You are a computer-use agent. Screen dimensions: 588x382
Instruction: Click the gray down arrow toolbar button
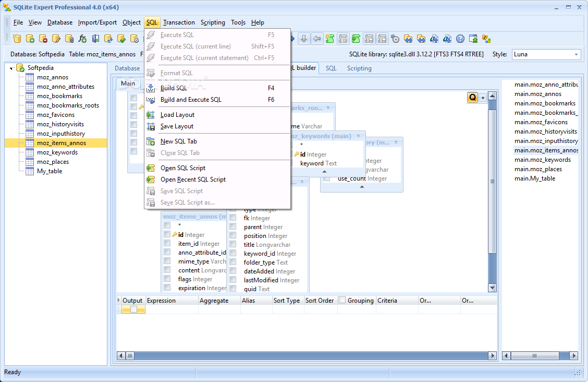point(304,39)
